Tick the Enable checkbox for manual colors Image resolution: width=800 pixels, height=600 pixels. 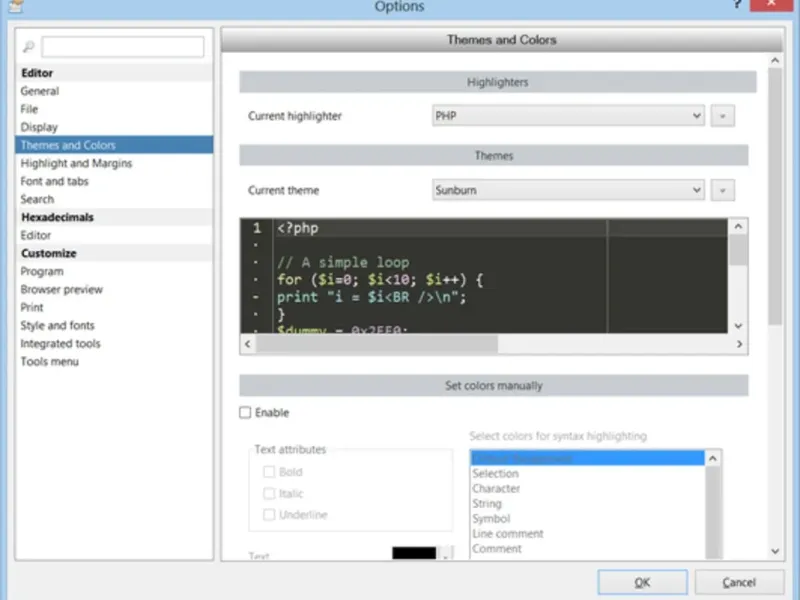coord(245,412)
